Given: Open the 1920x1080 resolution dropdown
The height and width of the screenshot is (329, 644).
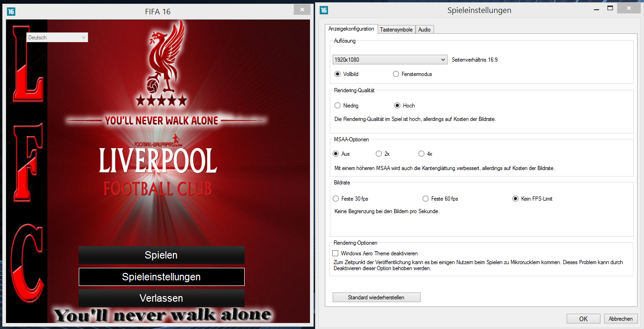Looking at the screenshot, I should tap(390, 60).
